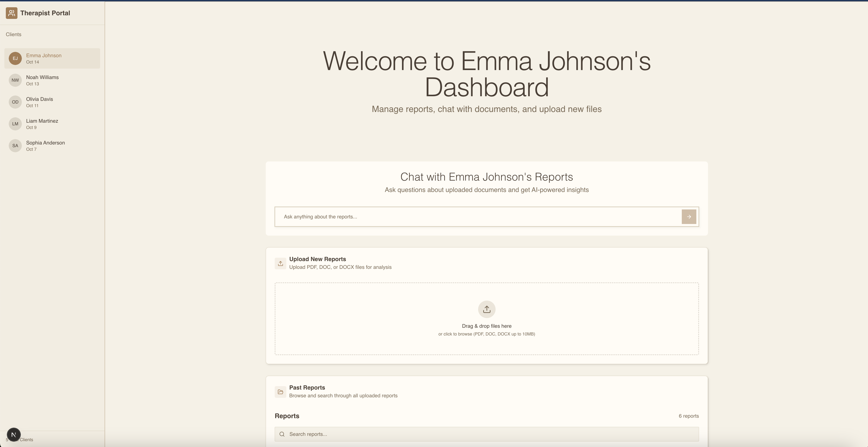Viewport: 868px width, 447px height.
Task: Select client Olivia Davis
Action: click(40, 102)
